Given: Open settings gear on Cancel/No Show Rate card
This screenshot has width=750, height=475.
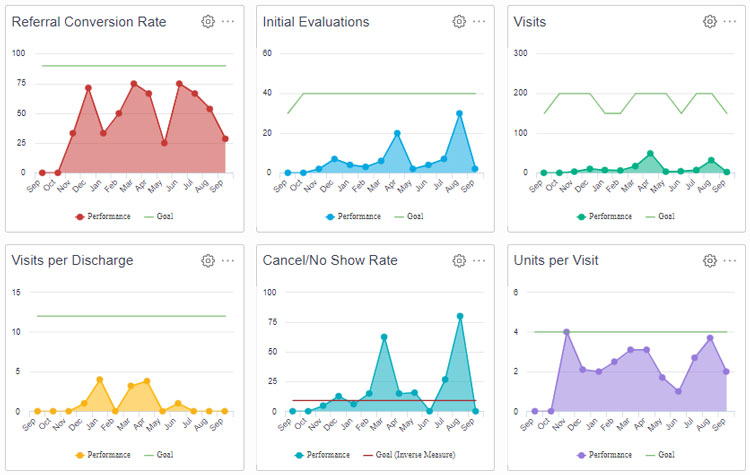Looking at the screenshot, I should coord(459,261).
